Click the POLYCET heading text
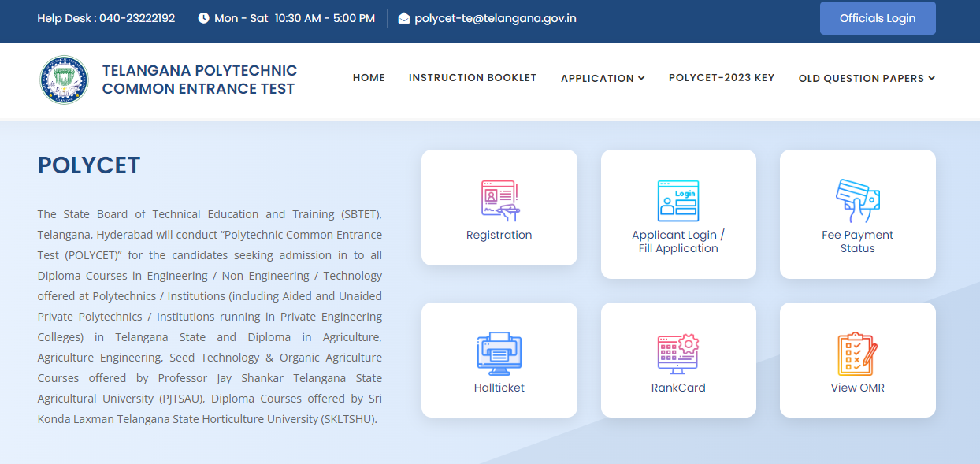Image resolution: width=980 pixels, height=464 pixels. tap(89, 165)
